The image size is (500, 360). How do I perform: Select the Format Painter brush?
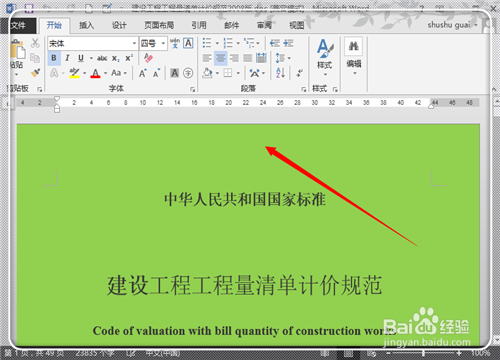(35, 73)
